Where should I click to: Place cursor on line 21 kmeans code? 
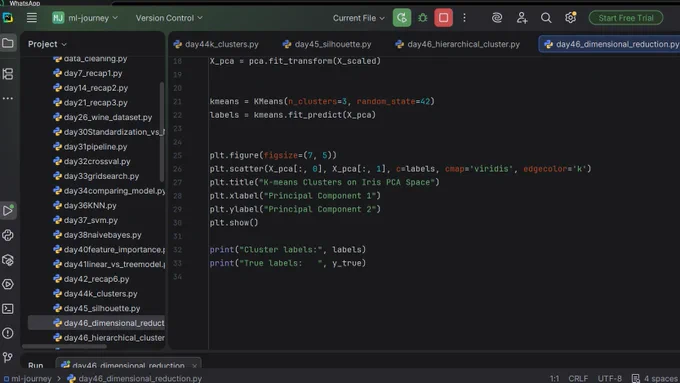click(x=322, y=101)
